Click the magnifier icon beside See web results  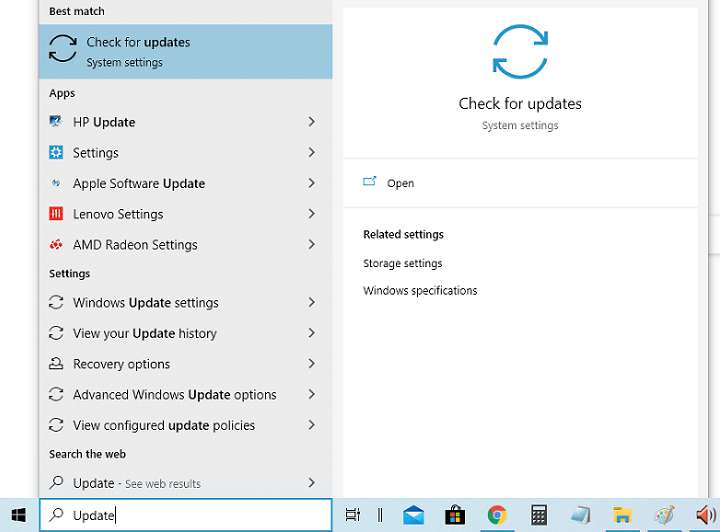[x=56, y=482]
